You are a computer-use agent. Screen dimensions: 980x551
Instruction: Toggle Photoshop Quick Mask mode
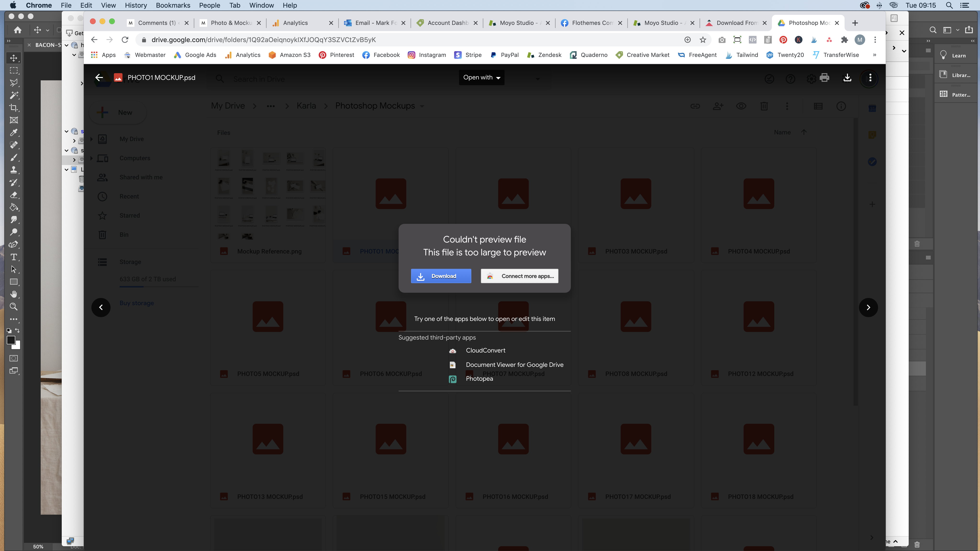pyautogui.click(x=14, y=358)
